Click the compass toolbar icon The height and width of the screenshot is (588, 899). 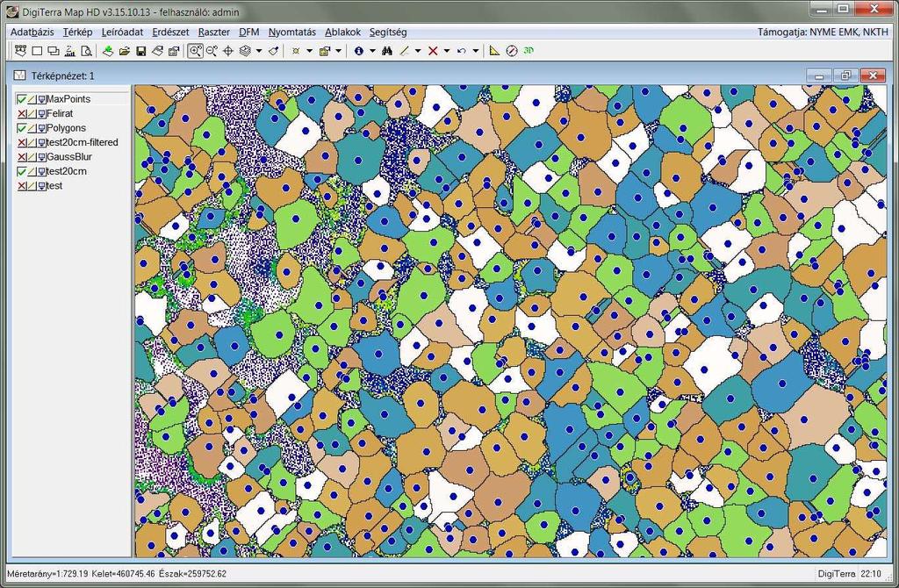coord(512,51)
